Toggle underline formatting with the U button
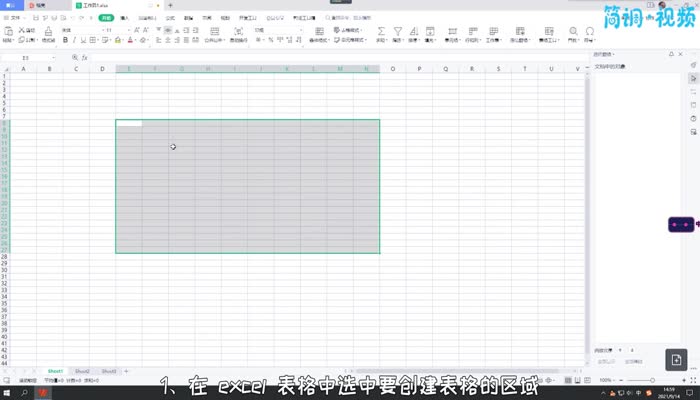 (x=83, y=41)
